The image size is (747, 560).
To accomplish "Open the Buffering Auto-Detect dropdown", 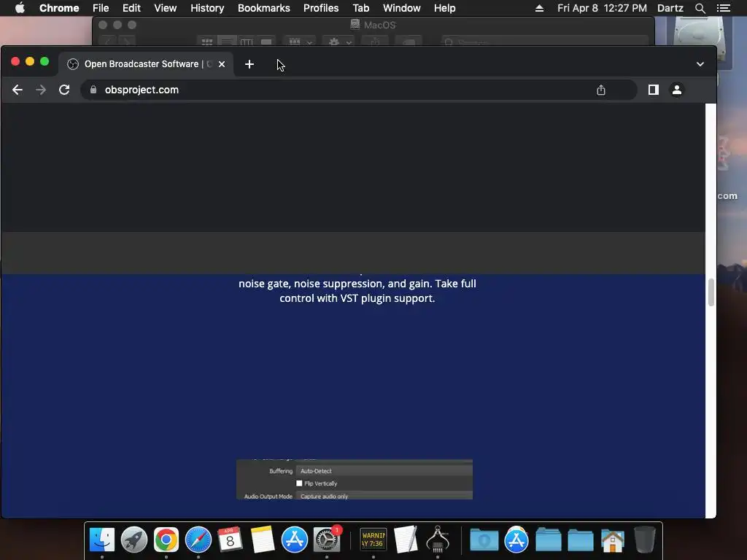I will click(x=384, y=471).
